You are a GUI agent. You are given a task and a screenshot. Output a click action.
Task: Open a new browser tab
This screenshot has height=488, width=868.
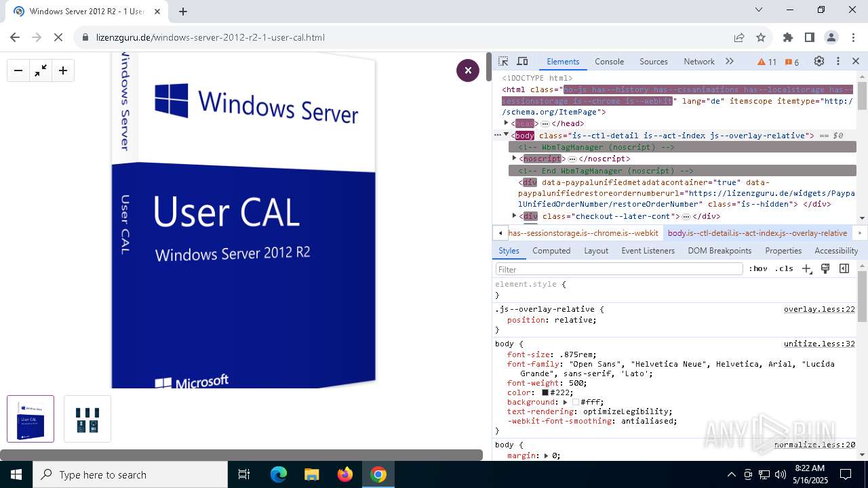point(183,11)
